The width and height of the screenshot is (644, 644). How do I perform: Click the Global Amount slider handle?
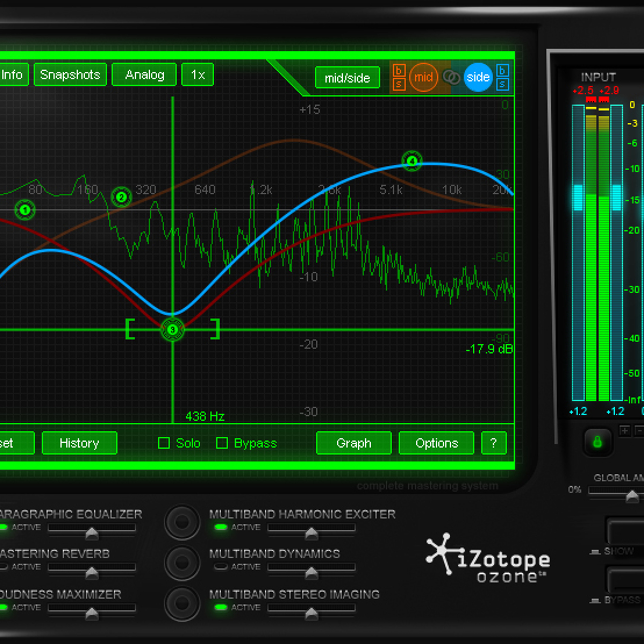tap(632, 497)
